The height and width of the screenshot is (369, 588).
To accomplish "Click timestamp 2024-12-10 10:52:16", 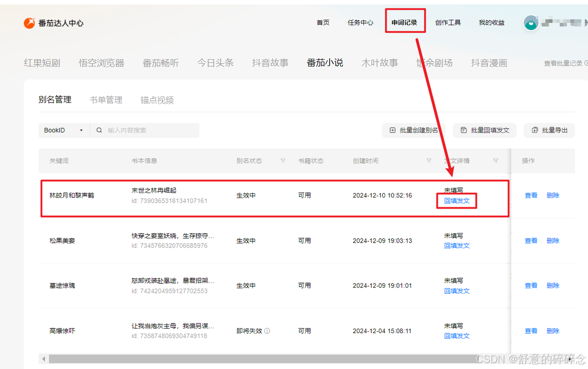I will [x=382, y=195].
